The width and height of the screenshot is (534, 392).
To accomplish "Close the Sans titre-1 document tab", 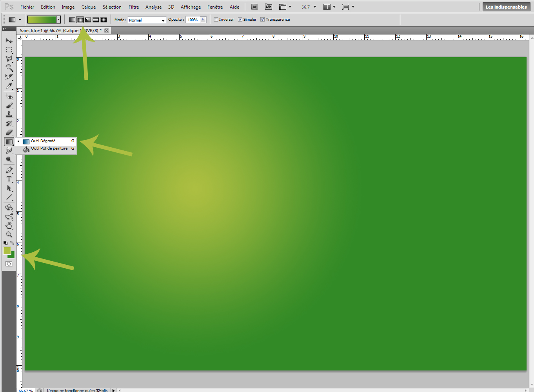I will pyautogui.click(x=107, y=31).
